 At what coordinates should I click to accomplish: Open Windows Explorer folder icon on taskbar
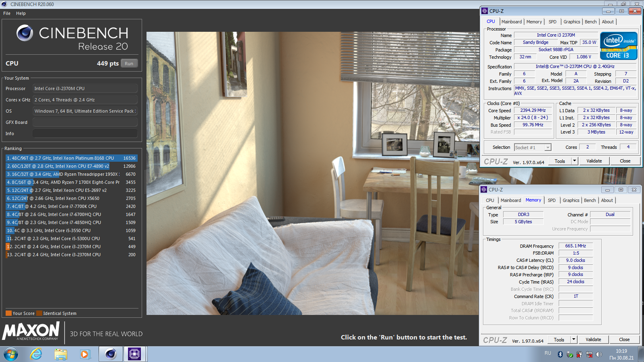(61, 354)
